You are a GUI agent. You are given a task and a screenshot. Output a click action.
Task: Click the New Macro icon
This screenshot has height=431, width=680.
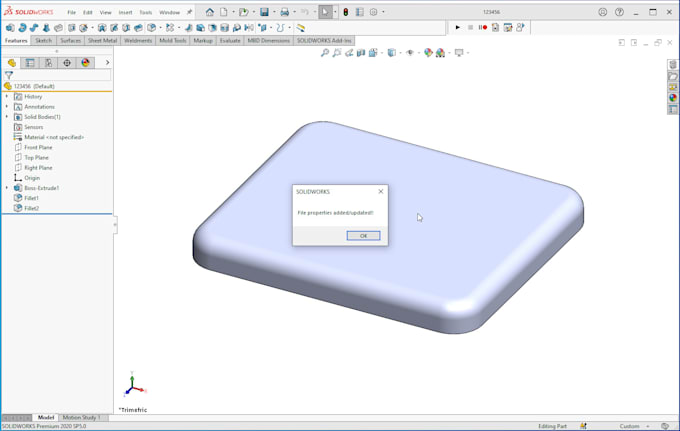pyautogui.click(x=495, y=27)
